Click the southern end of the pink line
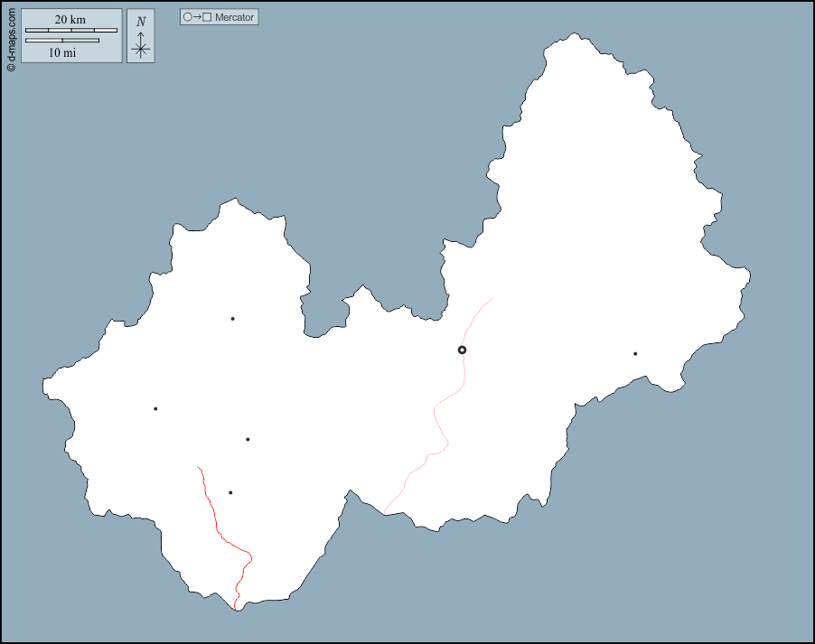Viewport: 815px width, 644px height. tap(384, 514)
